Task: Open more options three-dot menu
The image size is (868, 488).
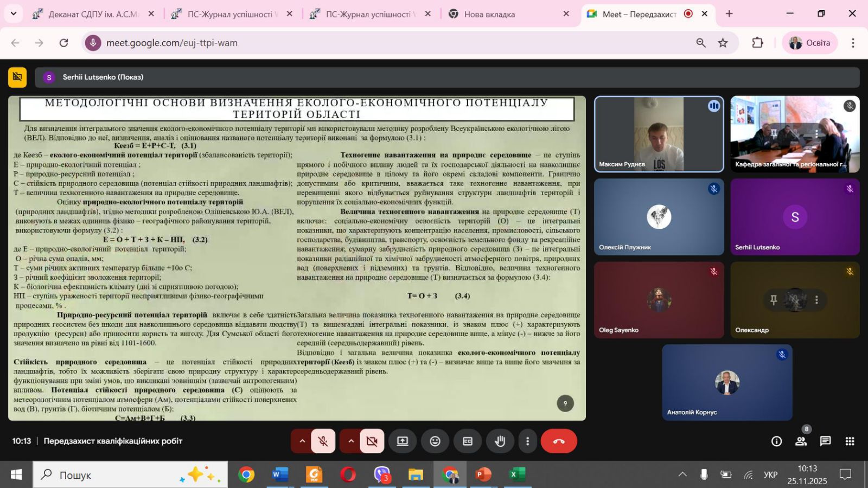Action: click(527, 441)
